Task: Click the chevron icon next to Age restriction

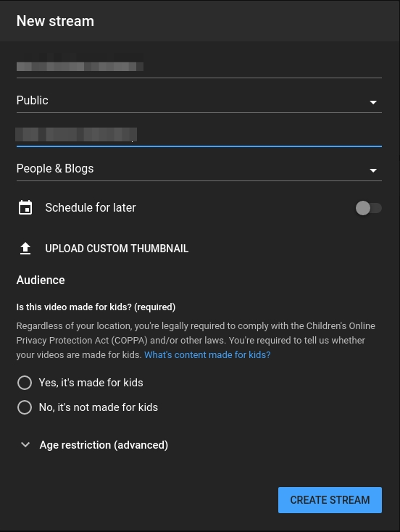Action: 25,445
